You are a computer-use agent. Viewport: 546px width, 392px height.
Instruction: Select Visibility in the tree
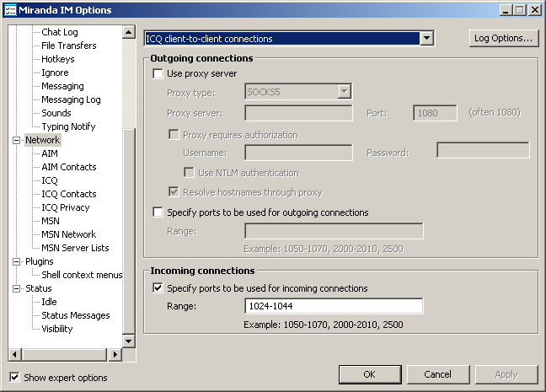(x=57, y=329)
